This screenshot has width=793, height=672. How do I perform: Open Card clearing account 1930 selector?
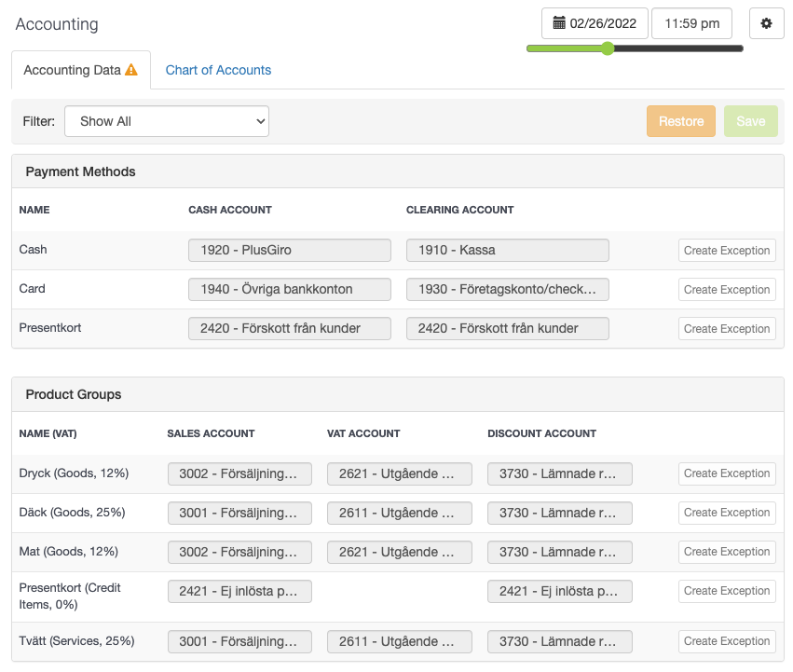(x=508, y=290)
